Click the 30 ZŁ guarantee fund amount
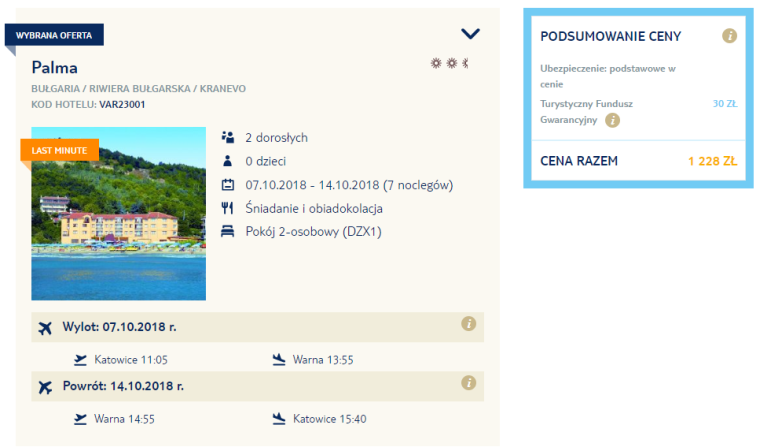This screenshot has width=760, height=447. [x=725, y=104]
